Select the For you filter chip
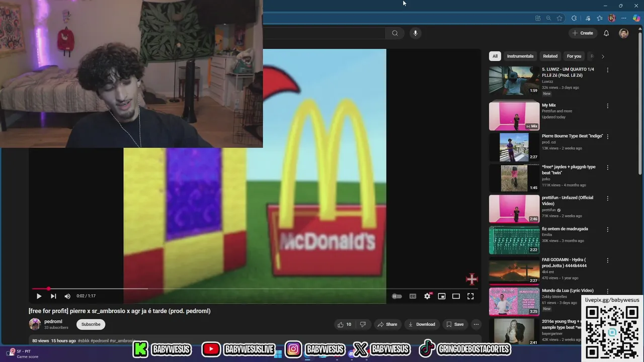The image size is (644, 362). [574, 56]
